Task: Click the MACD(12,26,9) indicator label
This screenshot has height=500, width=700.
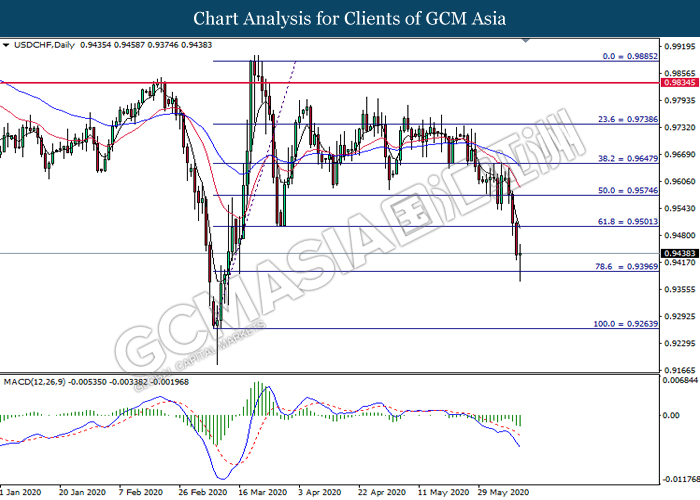Action: pyautogui.click(x=34, y=382)
